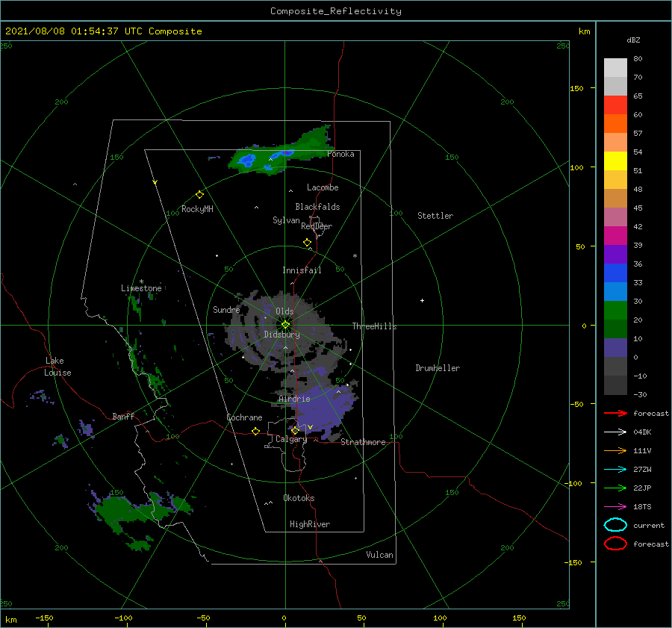
Task: Click the Sundre city label
Action: [x=226, y=309]
